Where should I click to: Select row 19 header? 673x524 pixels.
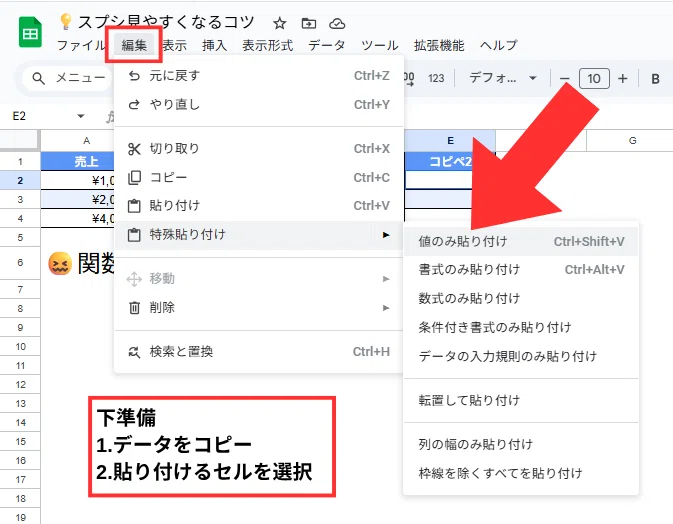click(x=20, y=517)
